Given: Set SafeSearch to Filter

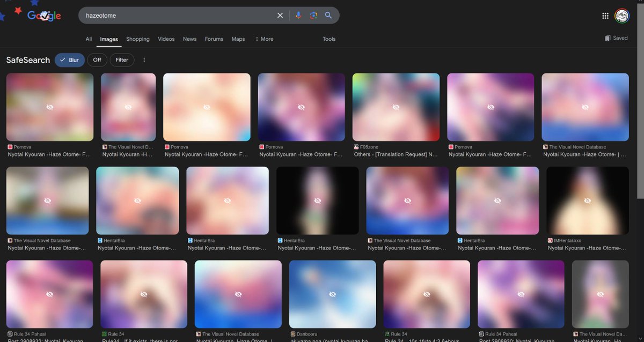Looking at the screenshot, I should tap(122, 60).
